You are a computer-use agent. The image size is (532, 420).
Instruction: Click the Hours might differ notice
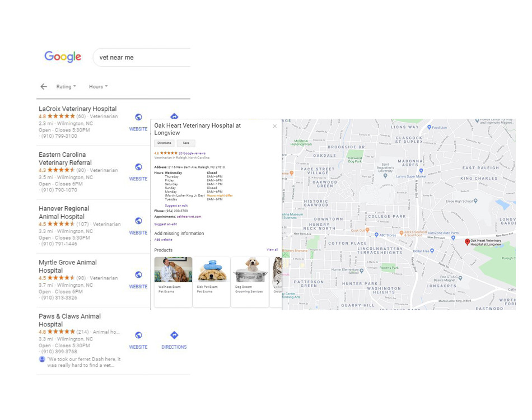220,196
